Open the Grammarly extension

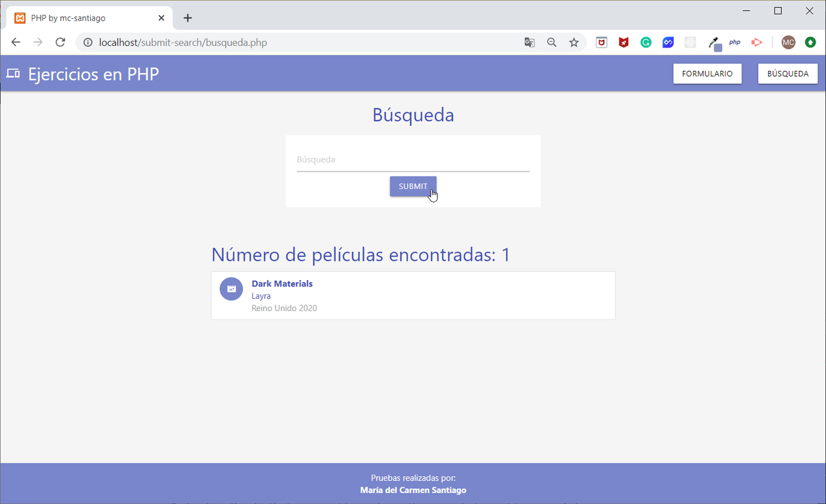tap(645, 42)
